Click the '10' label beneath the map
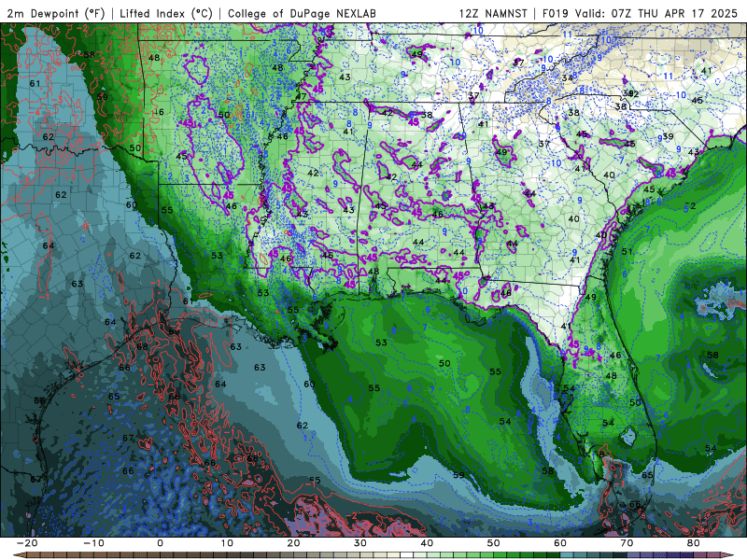The width and height of the screenshot is (747, 560). coord(227,543)
